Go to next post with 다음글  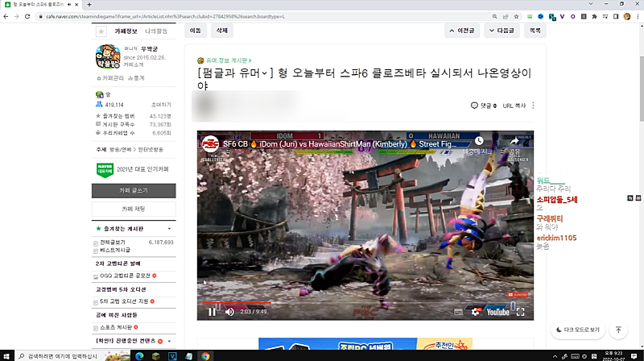click(502, 31)
